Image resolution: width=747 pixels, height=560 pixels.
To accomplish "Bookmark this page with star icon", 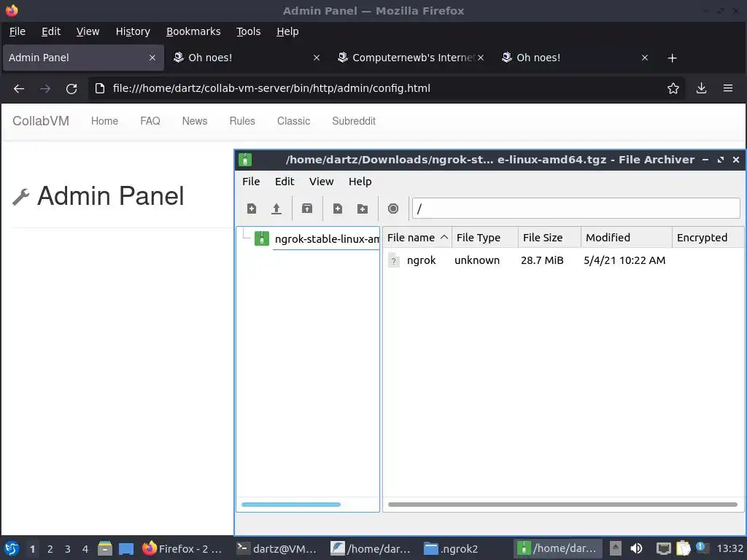I will pos(673,88).
